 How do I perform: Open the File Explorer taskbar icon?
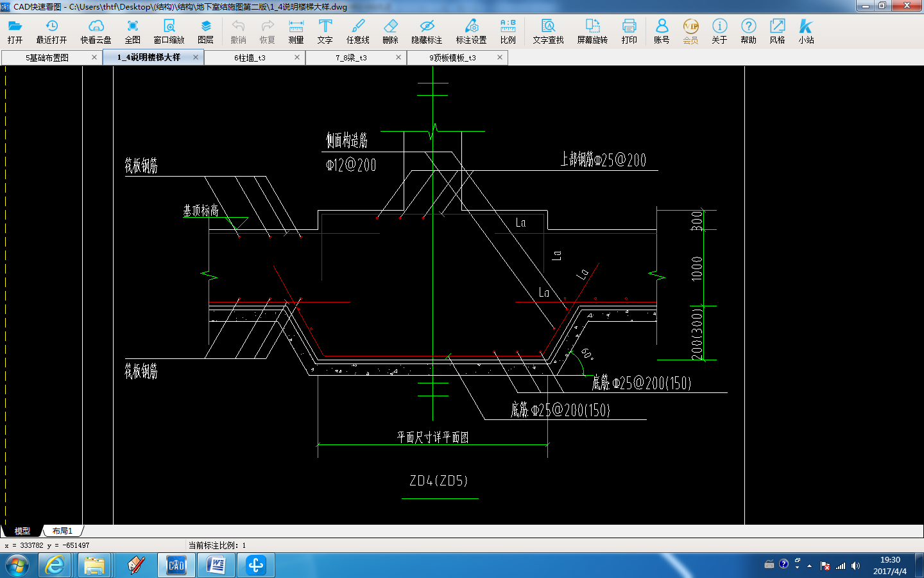click(x=94, y=565)
